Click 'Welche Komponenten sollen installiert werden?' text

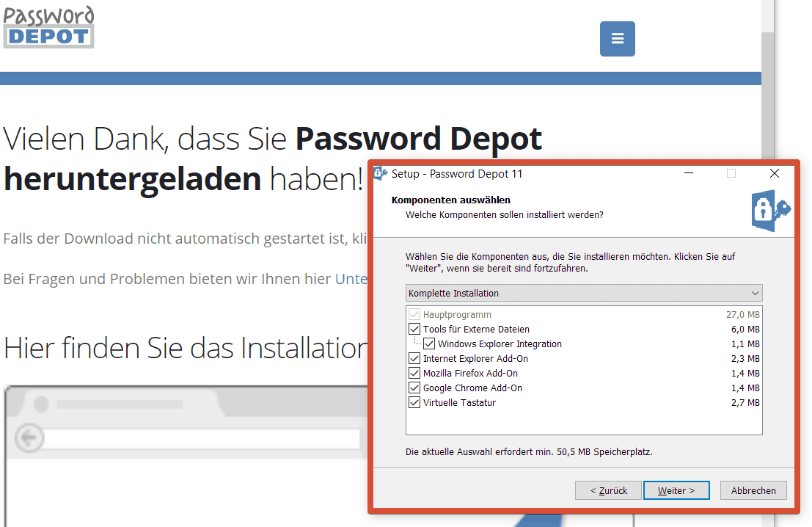coord(505,214)
